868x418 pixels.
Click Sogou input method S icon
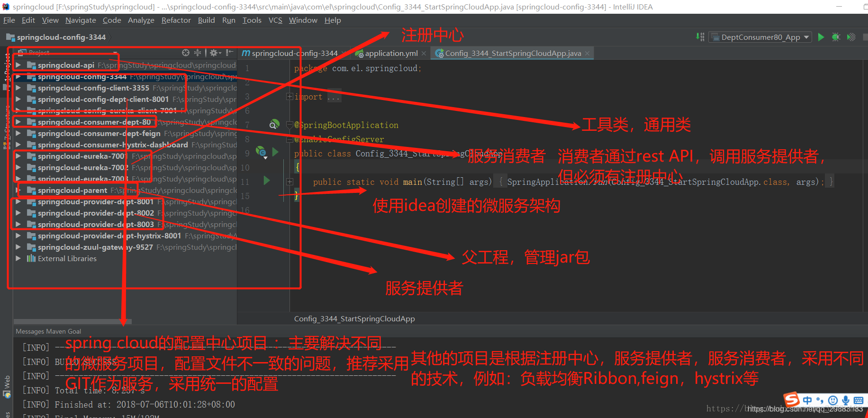tap(791, 400)
